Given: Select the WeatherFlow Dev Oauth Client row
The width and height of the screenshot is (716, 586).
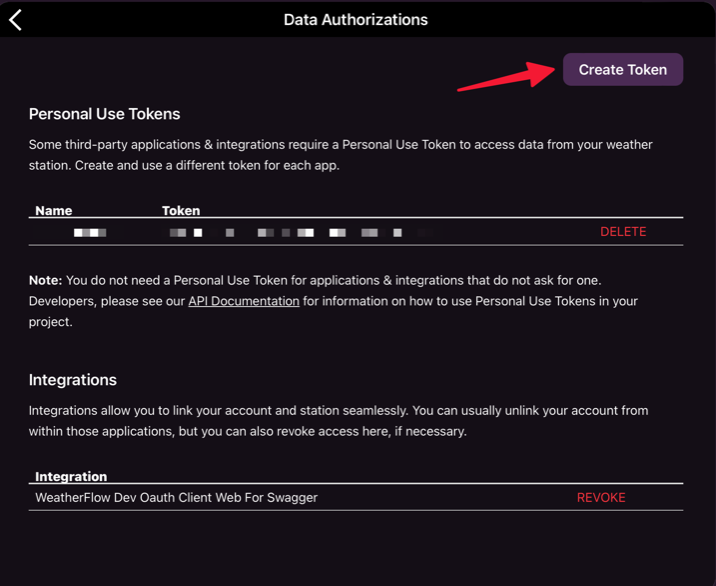Looking at the screenshot, I should [x=176, y=498].
